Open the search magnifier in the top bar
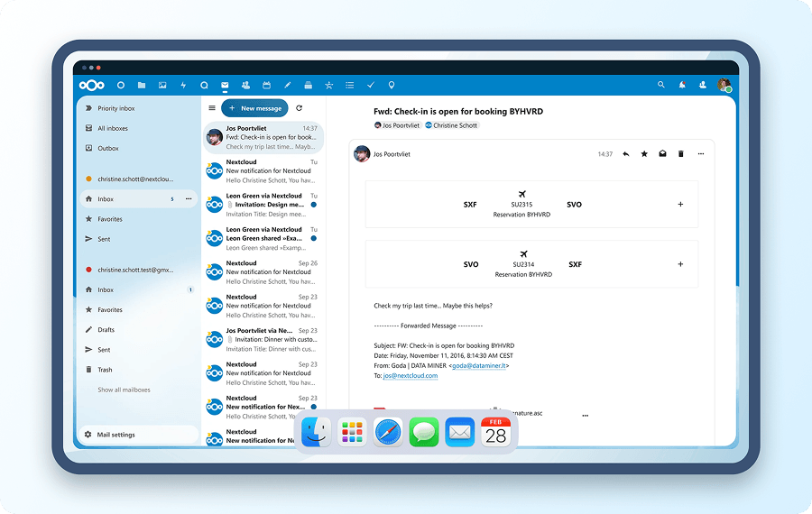 [x=661, y=85]
